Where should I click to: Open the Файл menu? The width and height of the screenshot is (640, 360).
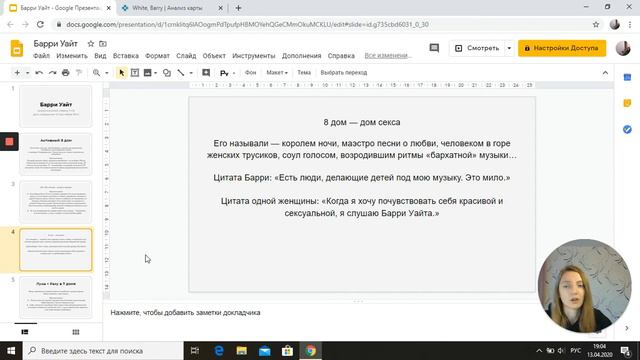pyautogui.click(x=42, y=56)
